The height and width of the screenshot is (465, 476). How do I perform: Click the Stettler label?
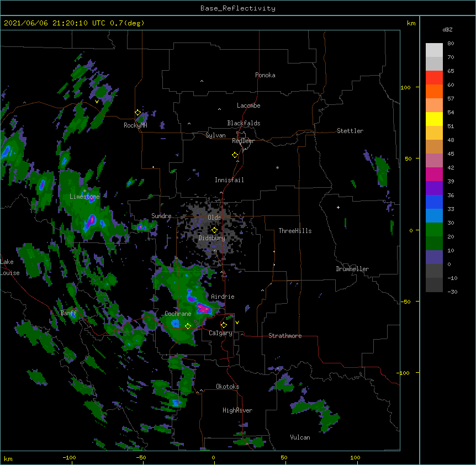(x=350, y=131)
